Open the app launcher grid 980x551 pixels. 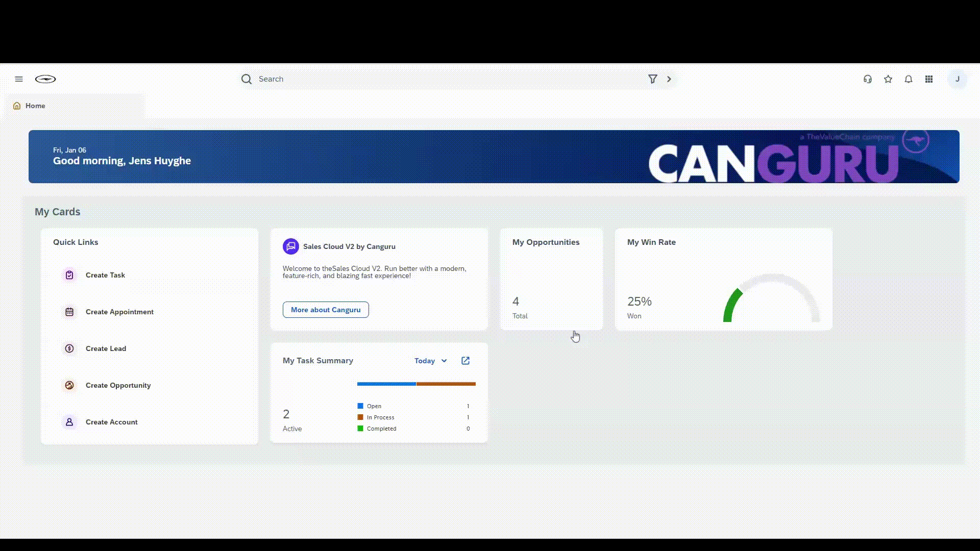tap(929, 79)
